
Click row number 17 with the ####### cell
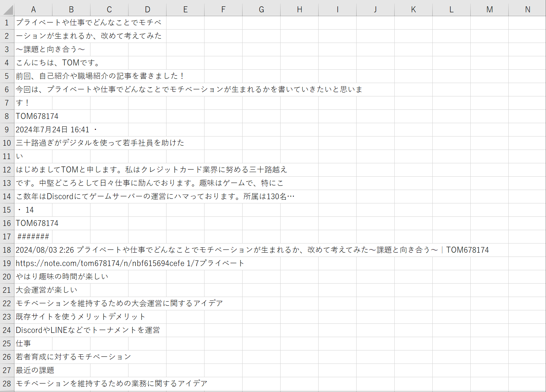[7, 236]
